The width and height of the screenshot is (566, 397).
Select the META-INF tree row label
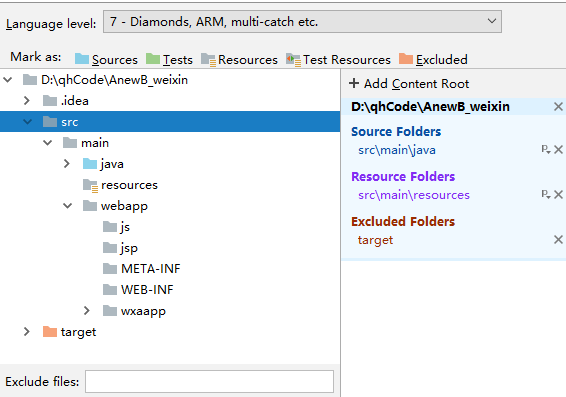tap(151, 269)
